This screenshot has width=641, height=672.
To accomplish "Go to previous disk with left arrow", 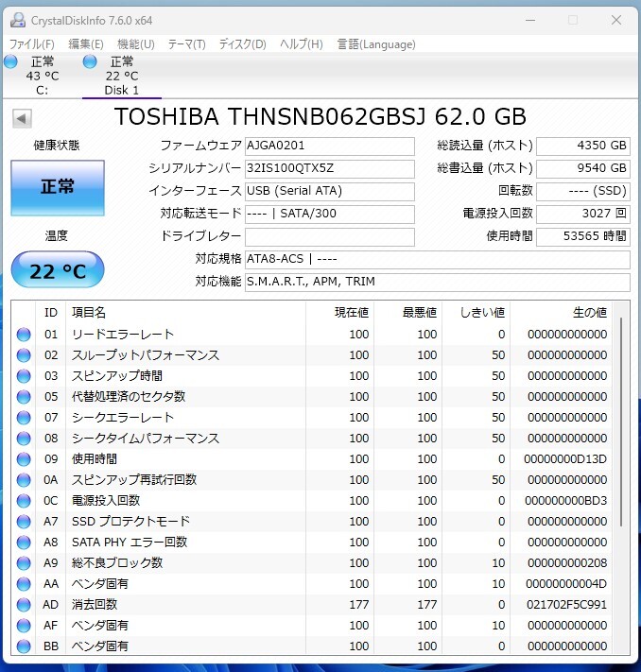I will click(x=22, y=118).
